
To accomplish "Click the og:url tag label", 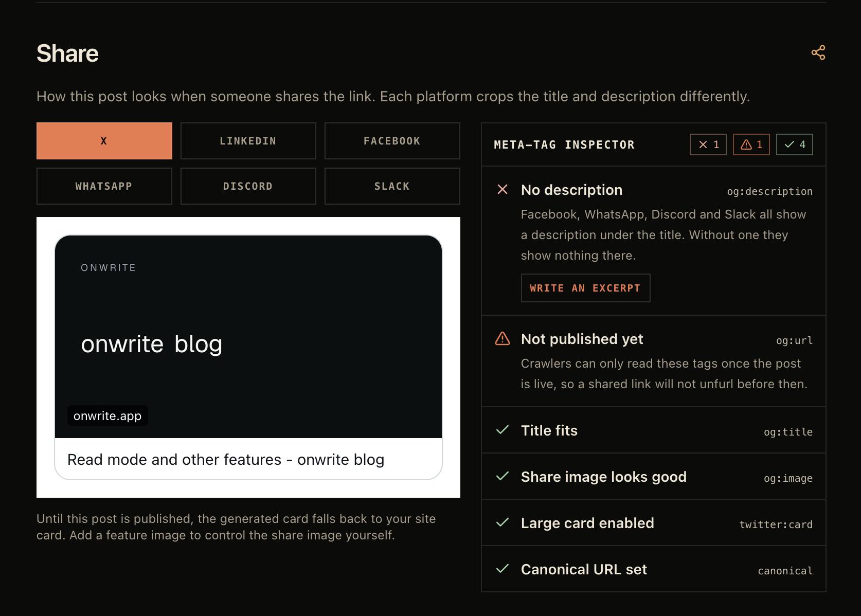I will [795, 340].
